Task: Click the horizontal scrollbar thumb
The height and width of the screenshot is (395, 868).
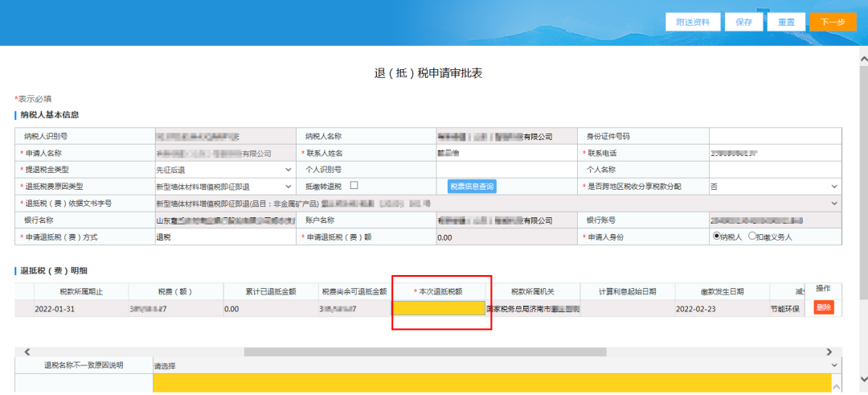Action: click(x=425, y=352)
